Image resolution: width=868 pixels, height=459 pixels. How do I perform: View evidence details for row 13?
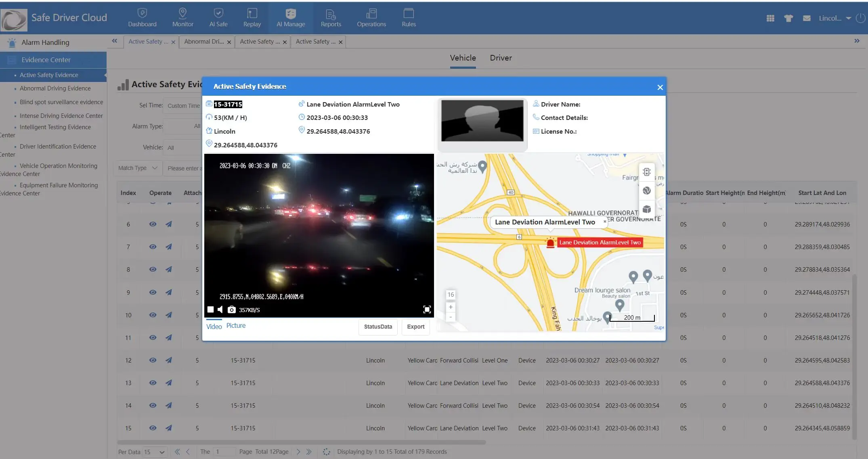(153, 383)
